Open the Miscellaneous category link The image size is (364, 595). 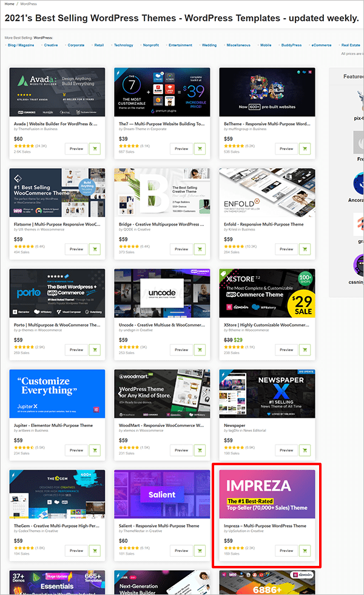coord(238,45)
